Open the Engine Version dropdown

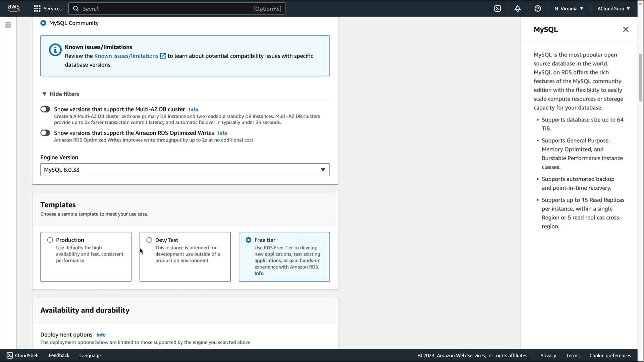pyautogui.click(x=185, y=170)
